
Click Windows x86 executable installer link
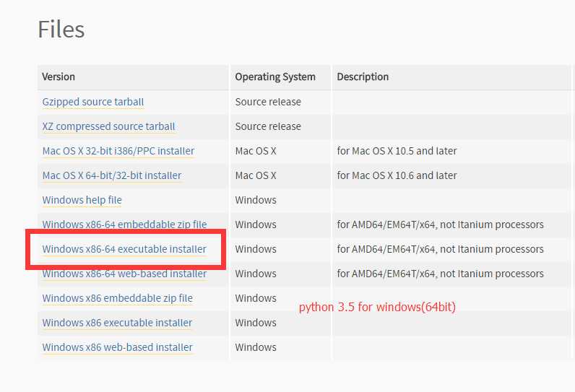click(x=117, y=323)
